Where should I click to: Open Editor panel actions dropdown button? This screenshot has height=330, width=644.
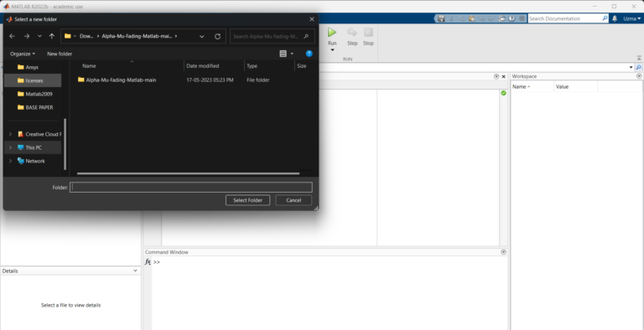(496, 76)
